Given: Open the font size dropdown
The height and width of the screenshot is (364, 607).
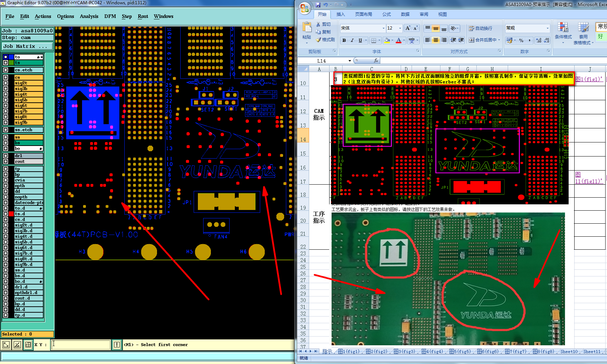Looking at the screenshot, I should pyautogui.click(x=400, y=28).
